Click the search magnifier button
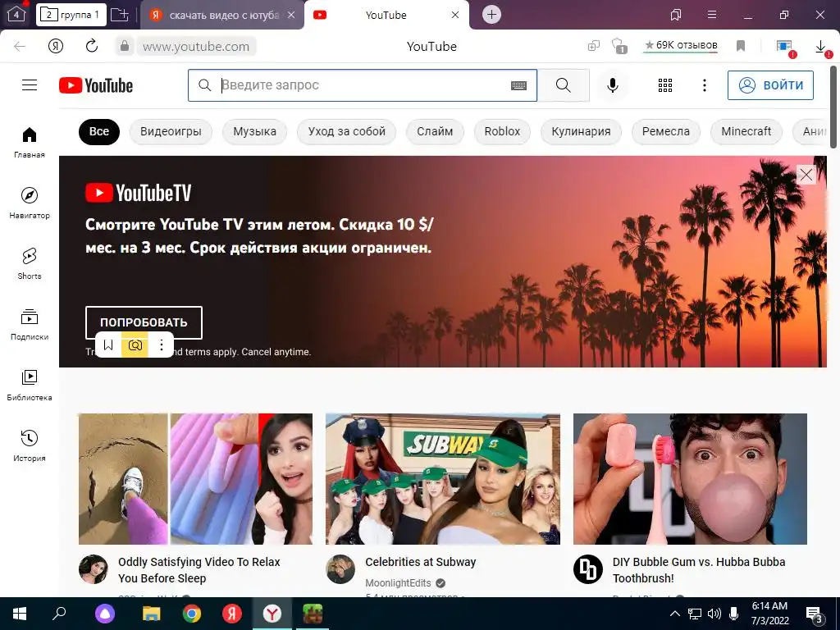 pyautogui.click(x=563, y=85)
